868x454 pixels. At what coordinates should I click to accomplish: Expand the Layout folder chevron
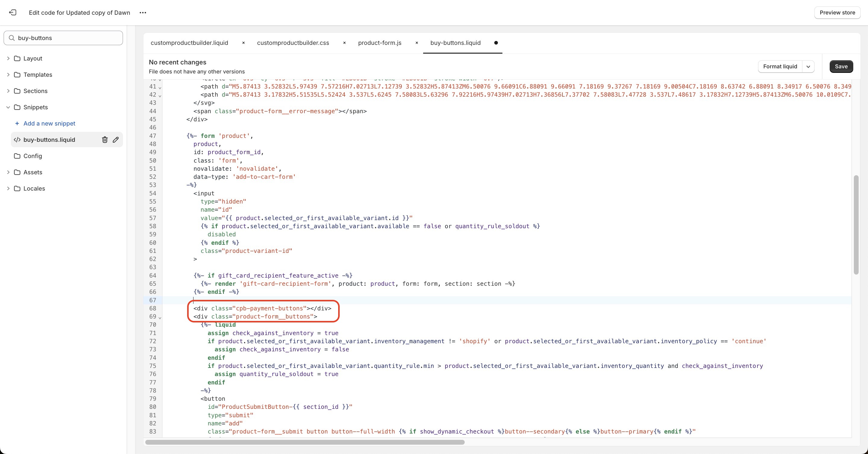pyautogui.click(x=8, y=58)
